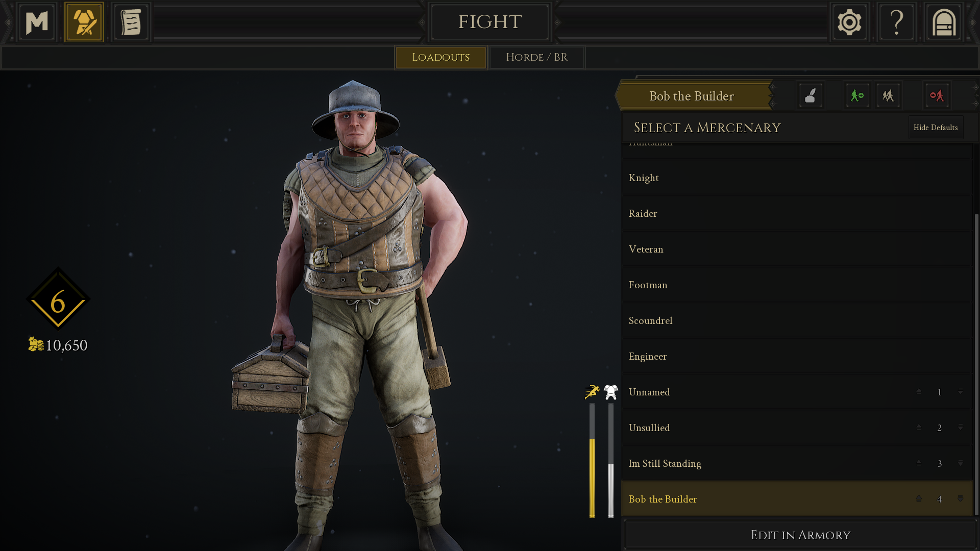Screen dimensions: 980x551
Task: Select the Loadouts tab
Action: click(440, 57)
